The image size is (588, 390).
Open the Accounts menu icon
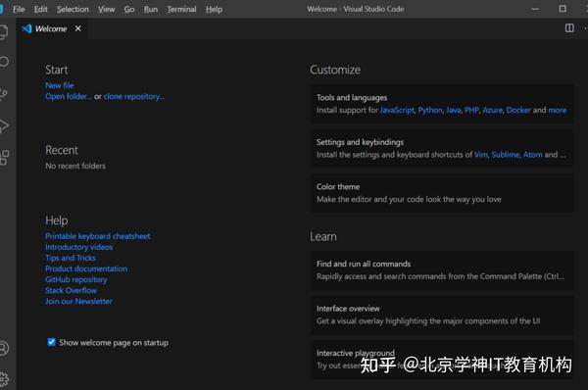(x=3, y=349)
